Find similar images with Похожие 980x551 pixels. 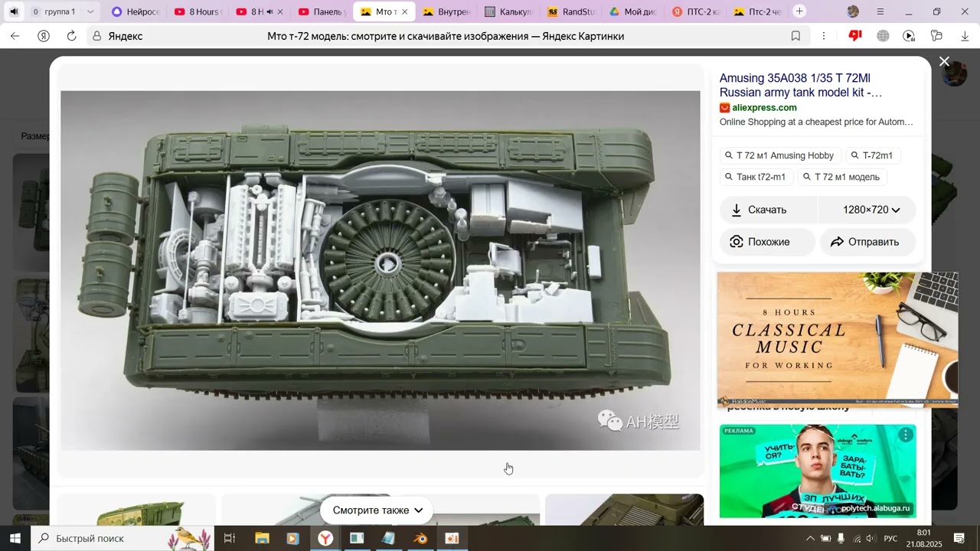click(x=767, y=242)
